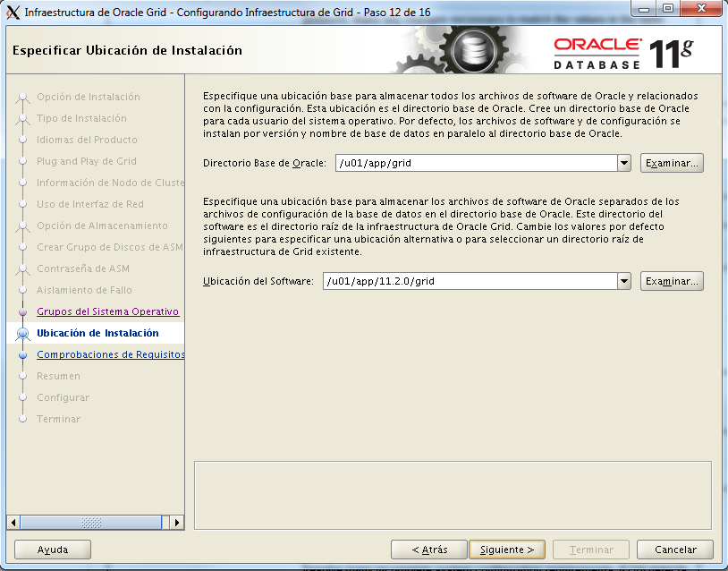Click the Opción de Instalación step text
728x571 pixels.
tap(89, 97)
